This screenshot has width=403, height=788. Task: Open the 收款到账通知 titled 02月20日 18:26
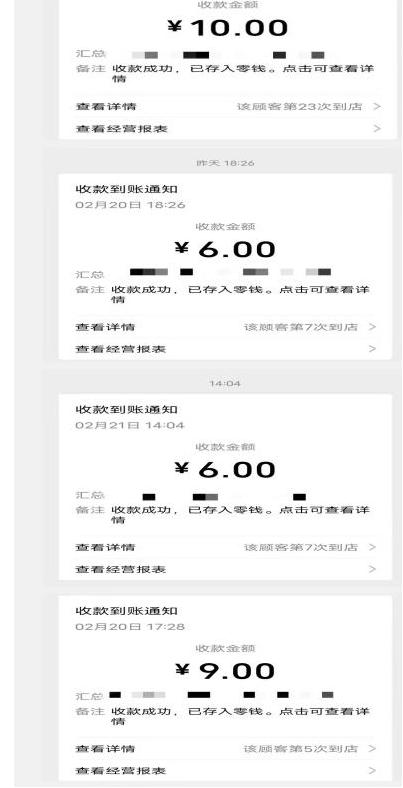(126, 189)
